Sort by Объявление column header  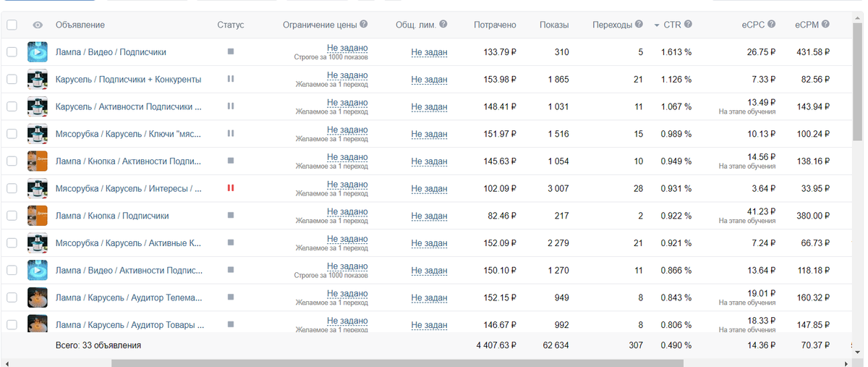[x=80, y=25]
